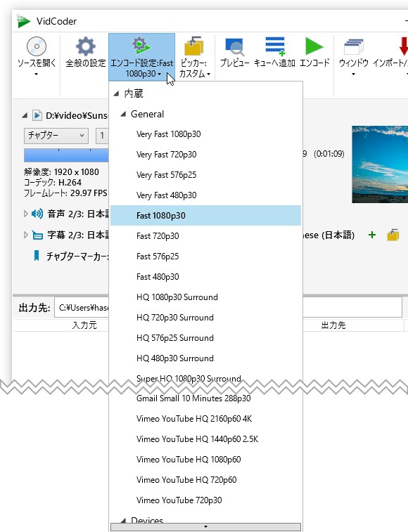The height and width of the screenshot is (532, 408).
Task: Choose HQ 576p25 Surround preset
Action: 205,337
